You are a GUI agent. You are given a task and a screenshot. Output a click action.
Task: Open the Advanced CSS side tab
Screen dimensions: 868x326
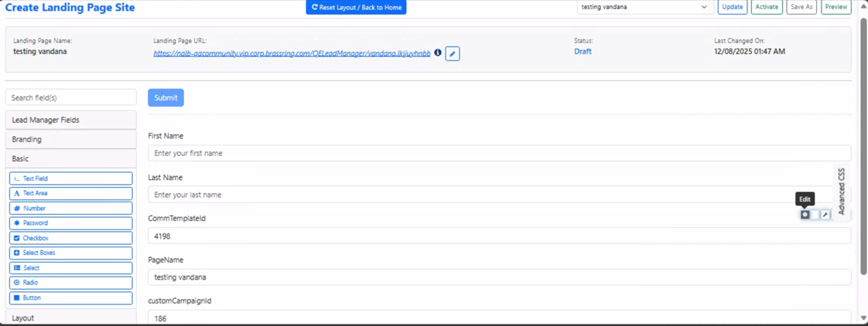[842, 191]
